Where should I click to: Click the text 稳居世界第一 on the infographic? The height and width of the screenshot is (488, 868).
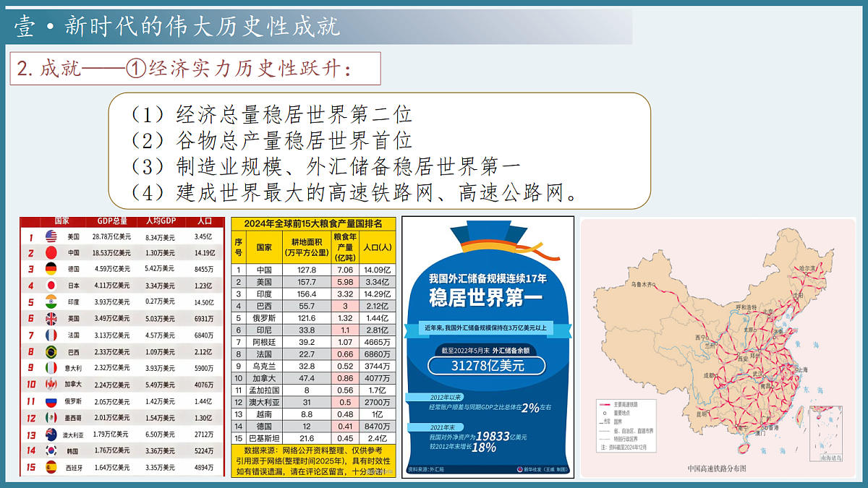coord(486,297)
